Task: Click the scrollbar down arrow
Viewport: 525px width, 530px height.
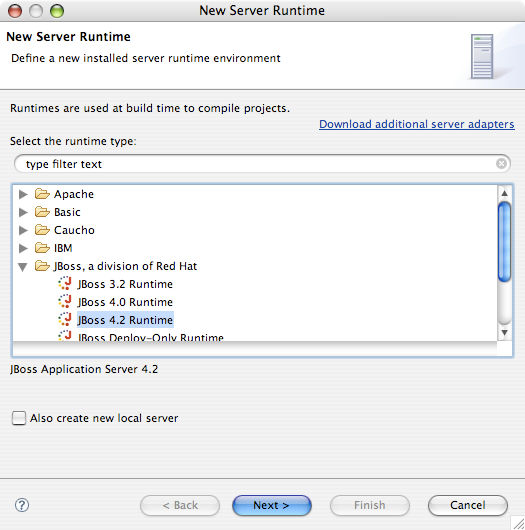Action: coord(504,333)
